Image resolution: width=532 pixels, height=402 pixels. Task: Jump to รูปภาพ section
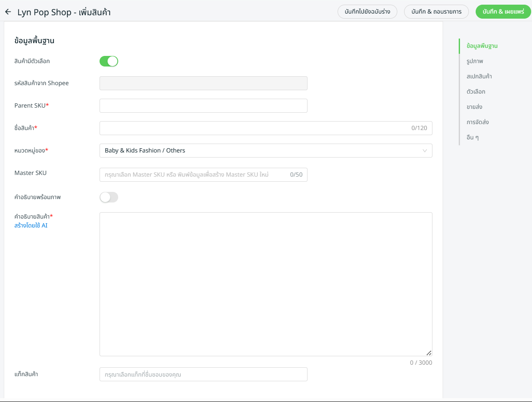pos(474,61)
